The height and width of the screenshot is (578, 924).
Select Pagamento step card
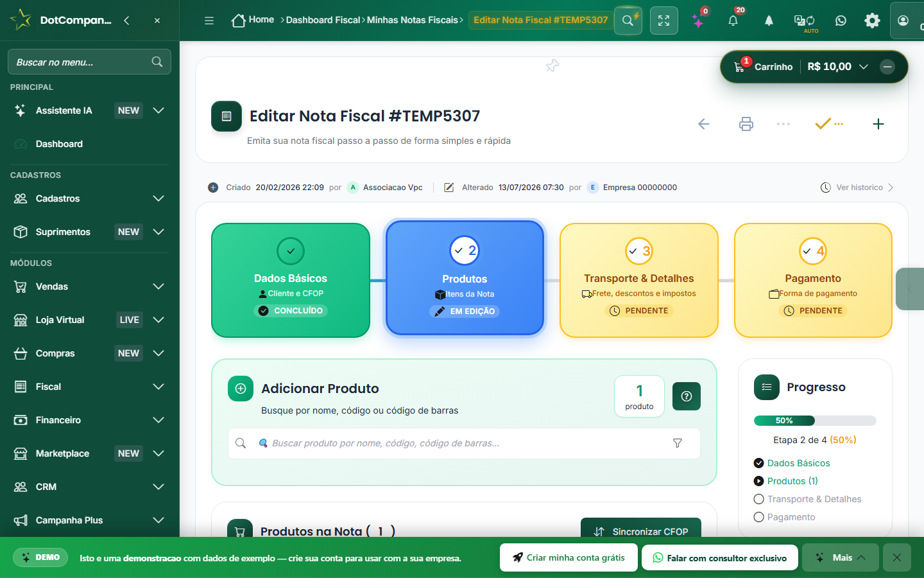[x=813, y=280]
